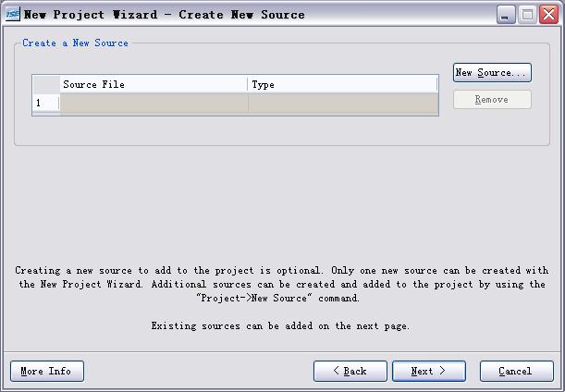Click the empty Type cell in row 1
This screenshot has width=565, height=392.
pos(343,103)
